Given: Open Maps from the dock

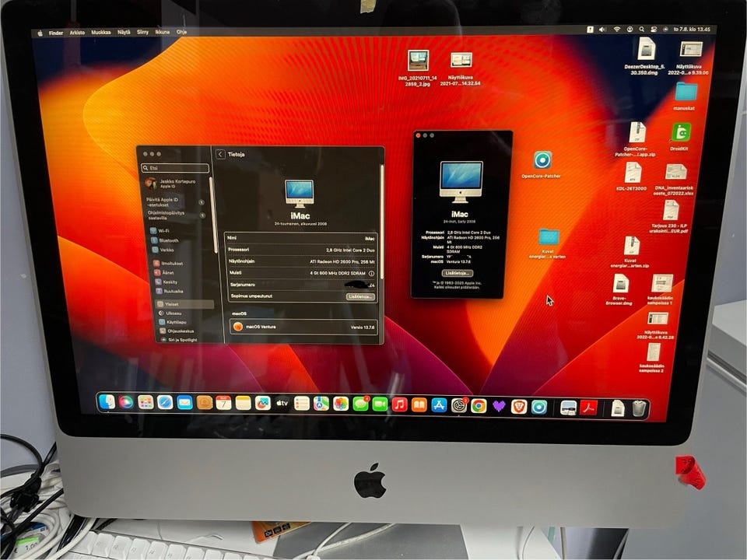Looking at the screenshot, I should [321, 404].
